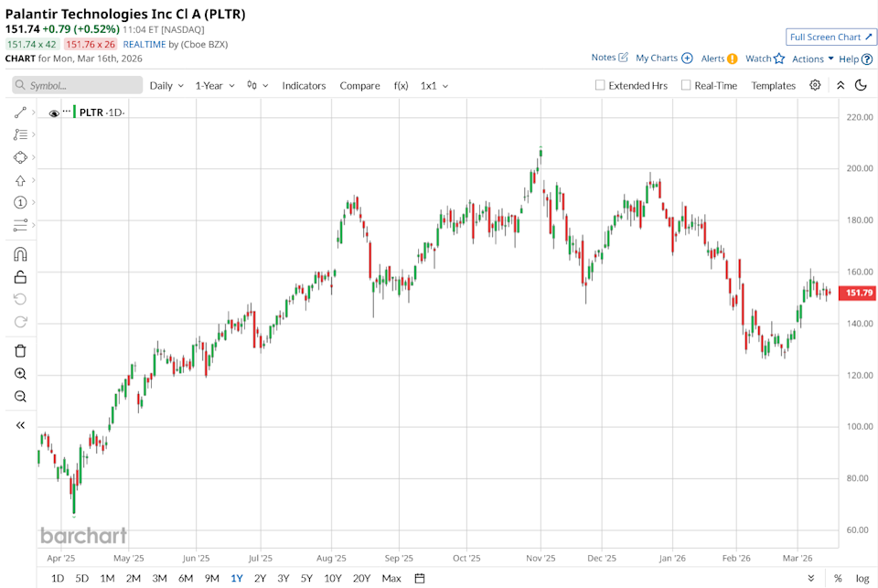Switch to the 5Y time range
The width and height of the screenshot is (878, 588).
tap(306, 578)
